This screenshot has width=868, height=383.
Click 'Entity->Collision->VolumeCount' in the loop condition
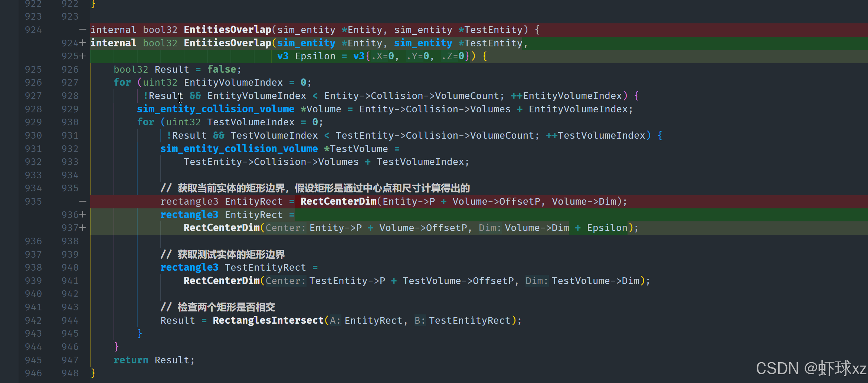(412, 96)
